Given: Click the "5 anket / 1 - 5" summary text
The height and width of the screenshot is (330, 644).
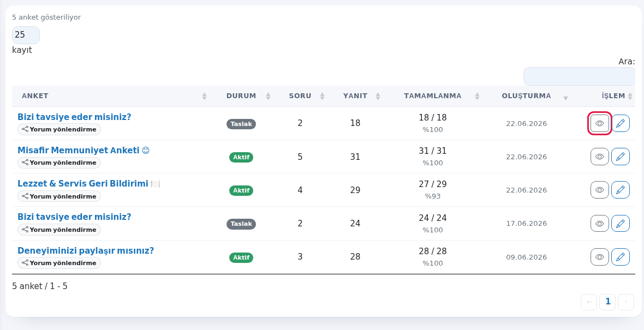Looking at the screenshot, I should tap(40, 286).
